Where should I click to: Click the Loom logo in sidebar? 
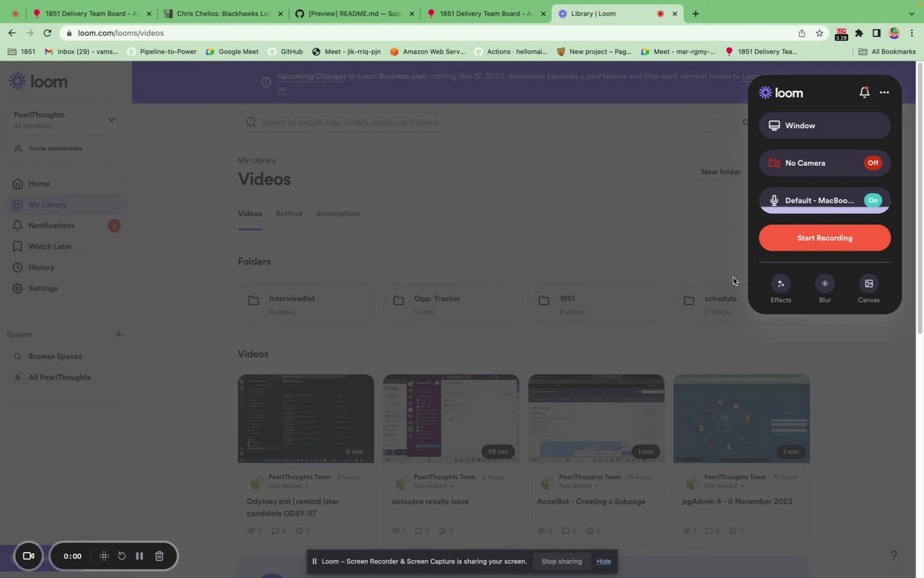click(38, 81)
